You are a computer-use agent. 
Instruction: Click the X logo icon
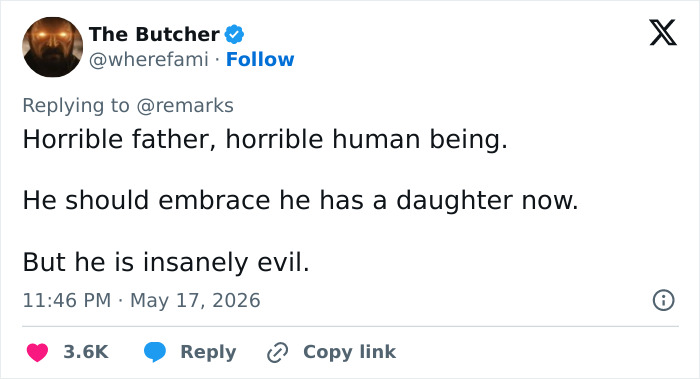(663, 33)
